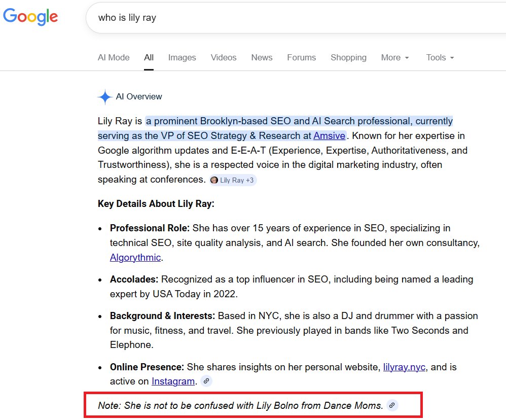Click the 'Background & Interests:' label

[x=162, y=316]
